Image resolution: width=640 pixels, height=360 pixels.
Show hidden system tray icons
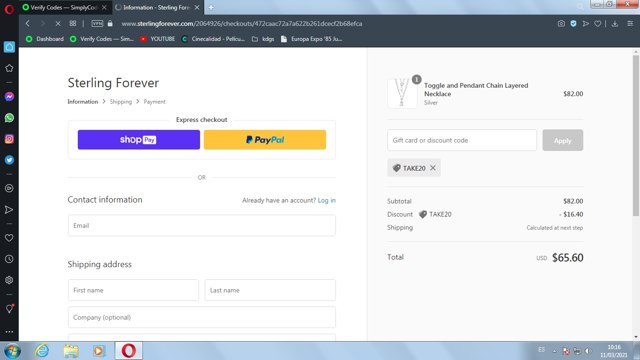(x=554, y=351)
